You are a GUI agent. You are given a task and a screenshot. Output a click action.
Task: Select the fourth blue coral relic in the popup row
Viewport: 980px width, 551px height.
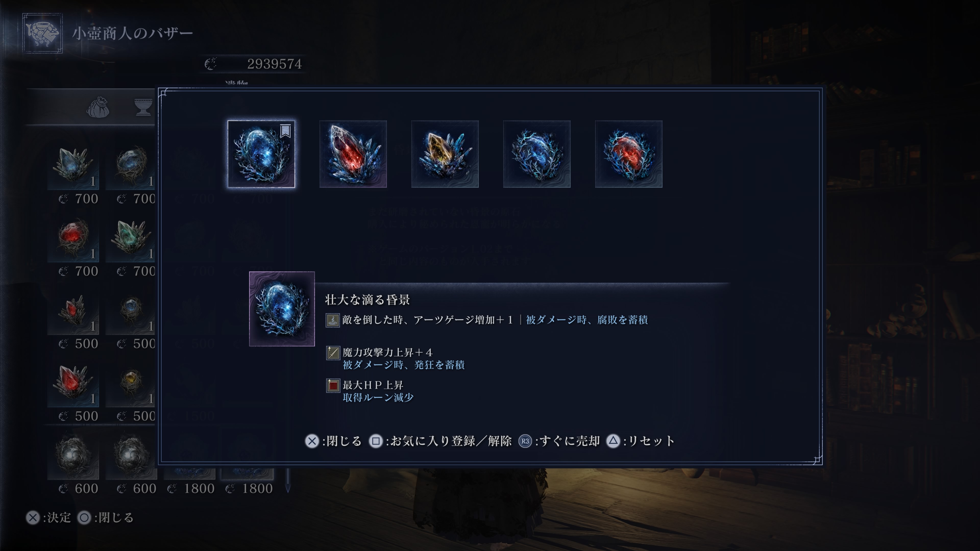(537, 154)
